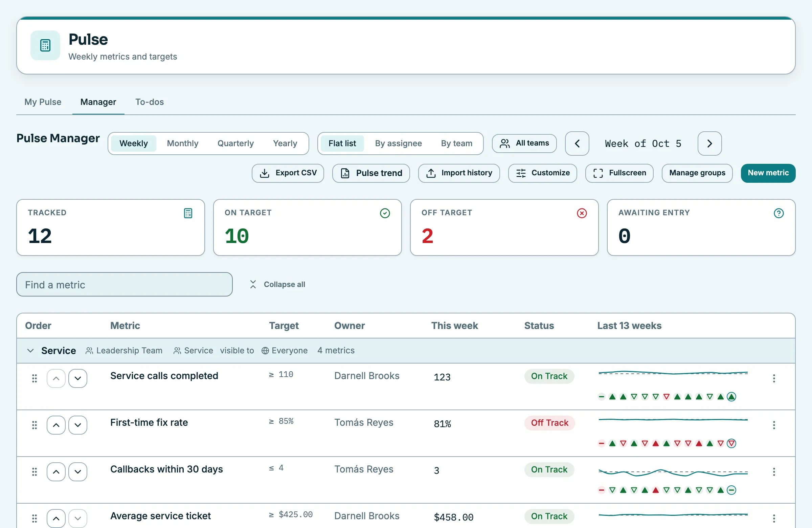Screen dimensions: 812x528
Task: Switch to By assignee view
Action: (x=398, y=144)
